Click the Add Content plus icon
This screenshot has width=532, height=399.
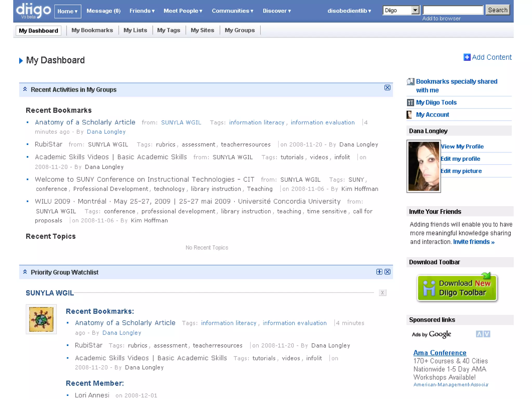pos(467,57)
